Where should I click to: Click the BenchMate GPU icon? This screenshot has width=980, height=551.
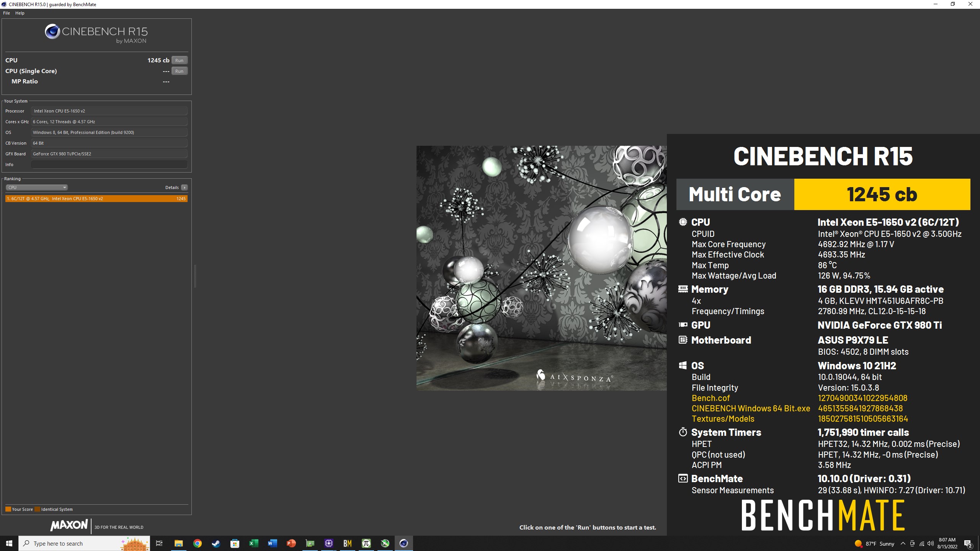pyautogui.click(x=683, y=325)
